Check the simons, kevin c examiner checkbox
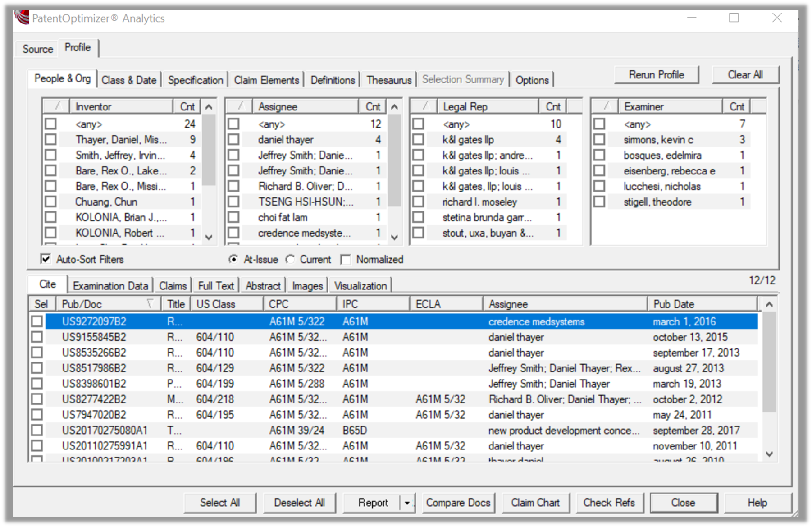 599,139
